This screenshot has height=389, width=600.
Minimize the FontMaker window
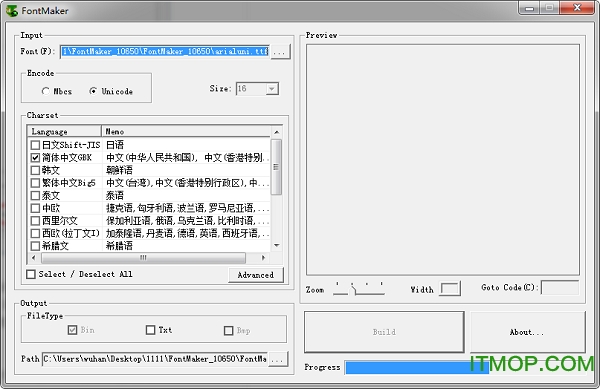[530, 8]
